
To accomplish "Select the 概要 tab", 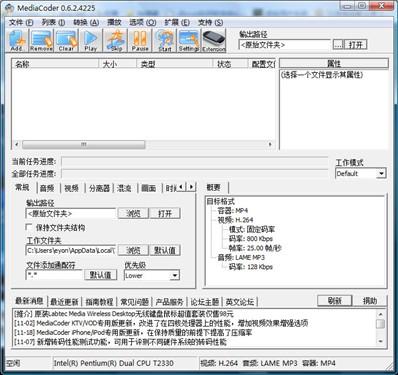I will pyautogui.click(x=214, y=187).
